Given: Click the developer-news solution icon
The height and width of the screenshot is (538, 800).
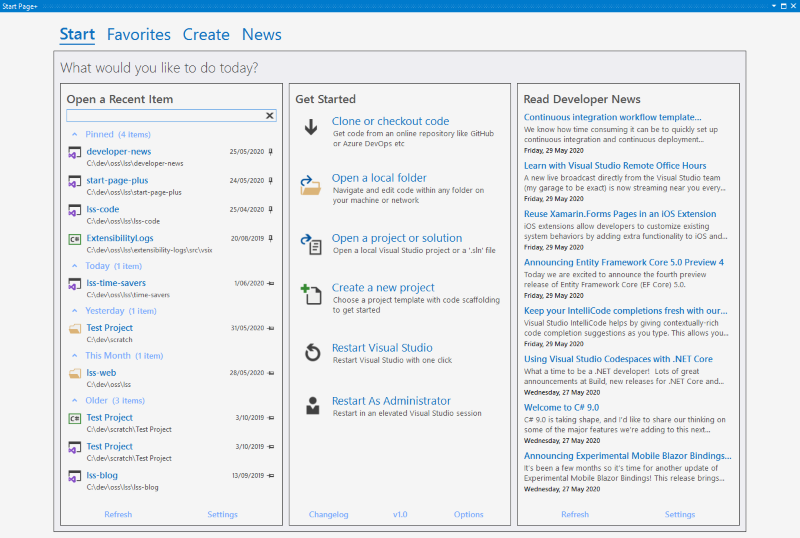Looking at the screenshot, I should [75, 152].
